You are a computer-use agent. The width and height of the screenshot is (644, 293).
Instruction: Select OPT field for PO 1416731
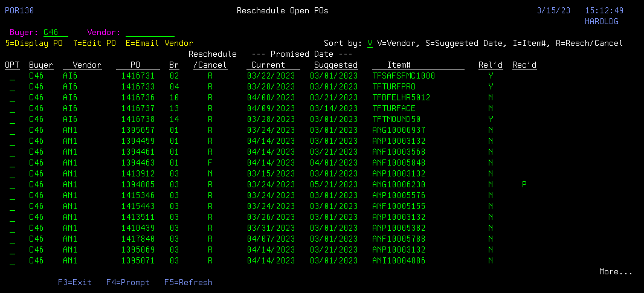[12, 76]
